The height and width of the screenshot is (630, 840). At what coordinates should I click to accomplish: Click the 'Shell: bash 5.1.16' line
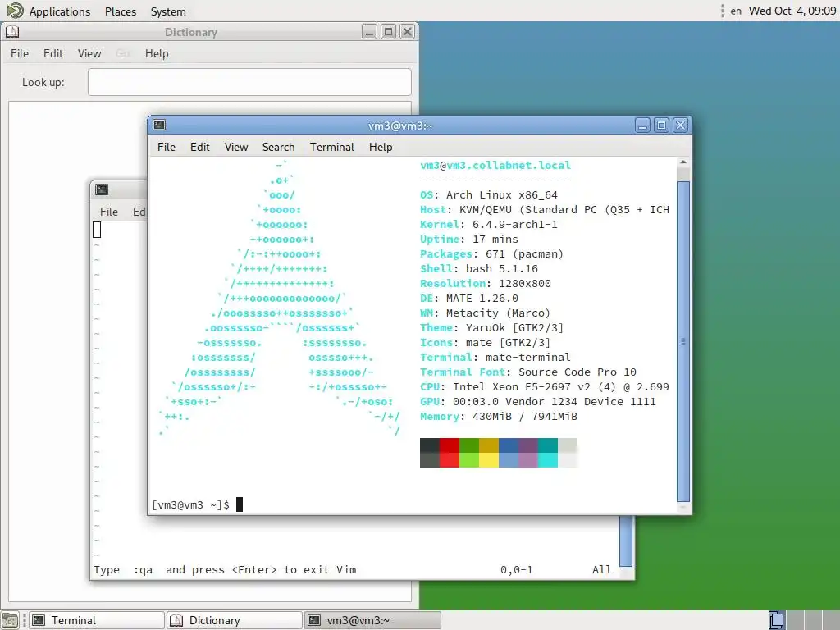point(479,268)
